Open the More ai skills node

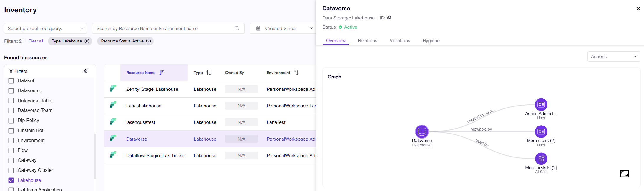point(541,159)
